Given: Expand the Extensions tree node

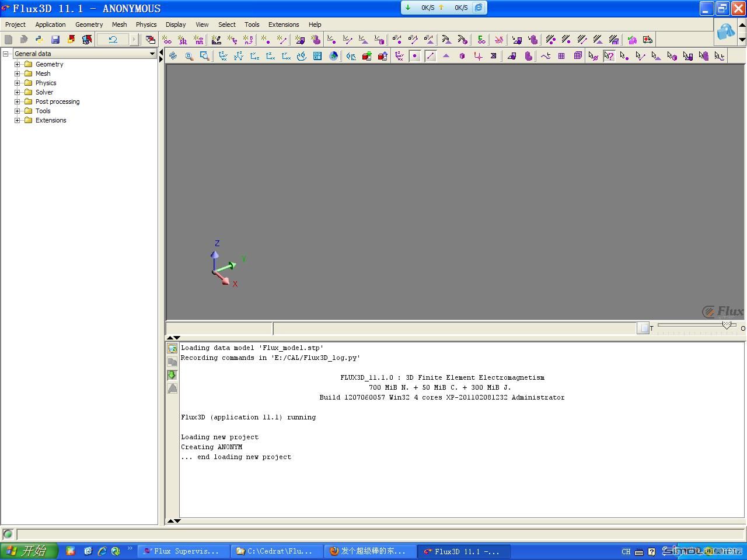Looking at the screenshot, I should [x=18, y=120].
